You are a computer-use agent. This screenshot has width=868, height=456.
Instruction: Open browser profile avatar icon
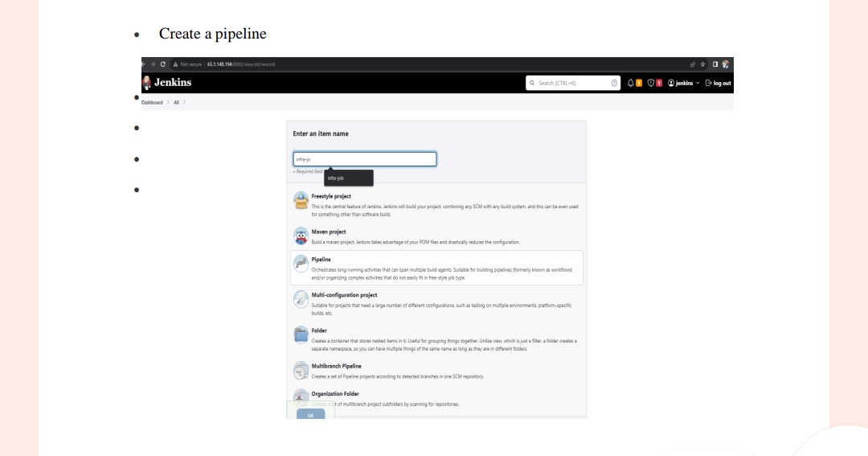coord(725,64)
